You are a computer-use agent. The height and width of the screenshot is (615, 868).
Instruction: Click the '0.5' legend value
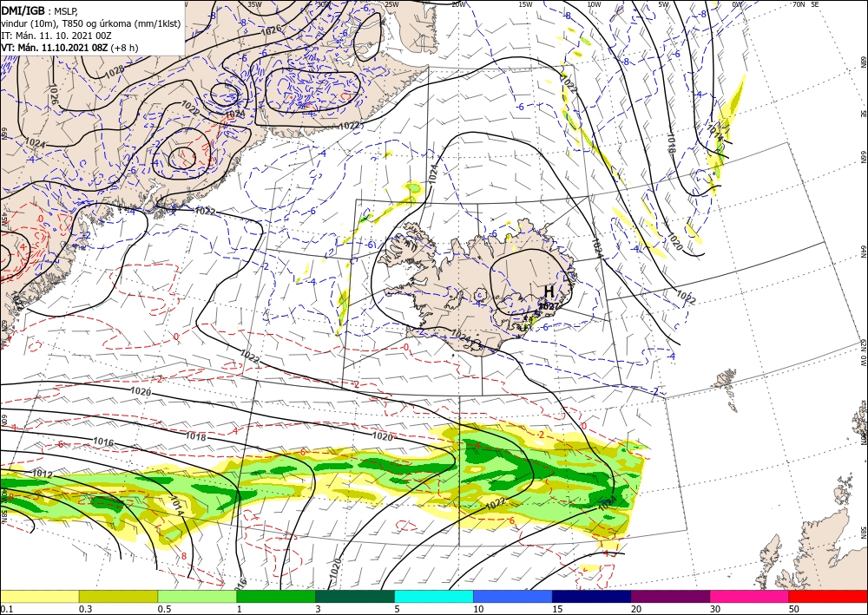click(164, 609)
